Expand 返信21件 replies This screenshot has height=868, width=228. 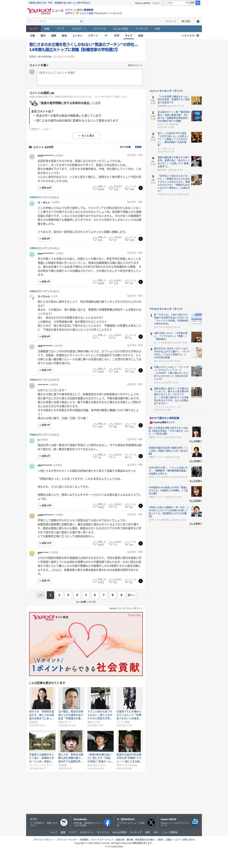click(x=45, y=370)
